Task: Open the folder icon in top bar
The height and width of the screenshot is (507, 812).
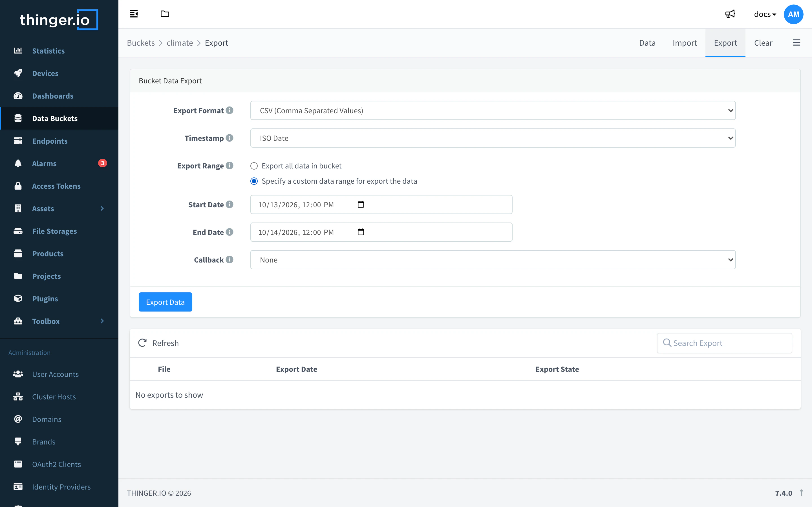Action: [x=165, y=14]
